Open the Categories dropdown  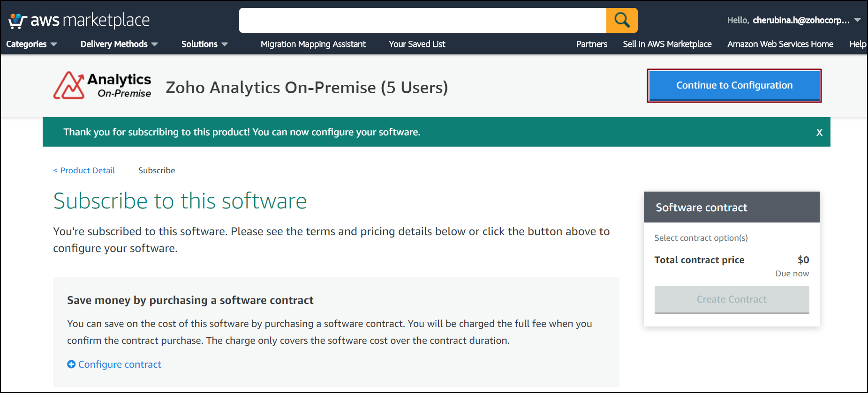coord(31,44)
